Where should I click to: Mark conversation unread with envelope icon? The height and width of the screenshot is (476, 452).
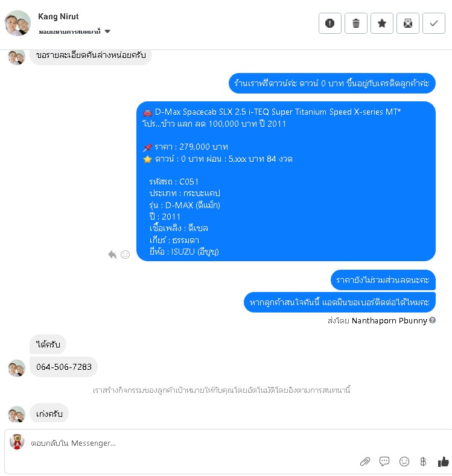(408, 23)
